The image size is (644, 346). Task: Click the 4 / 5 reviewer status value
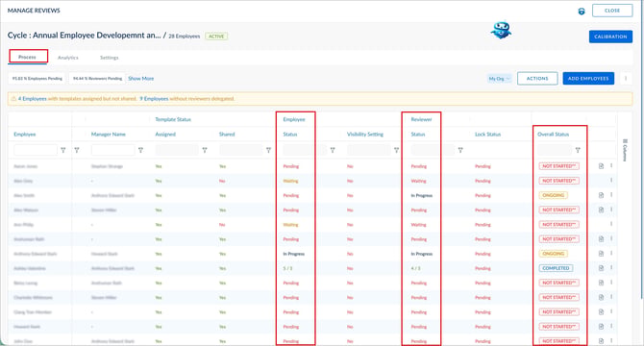tap(415, 268)
